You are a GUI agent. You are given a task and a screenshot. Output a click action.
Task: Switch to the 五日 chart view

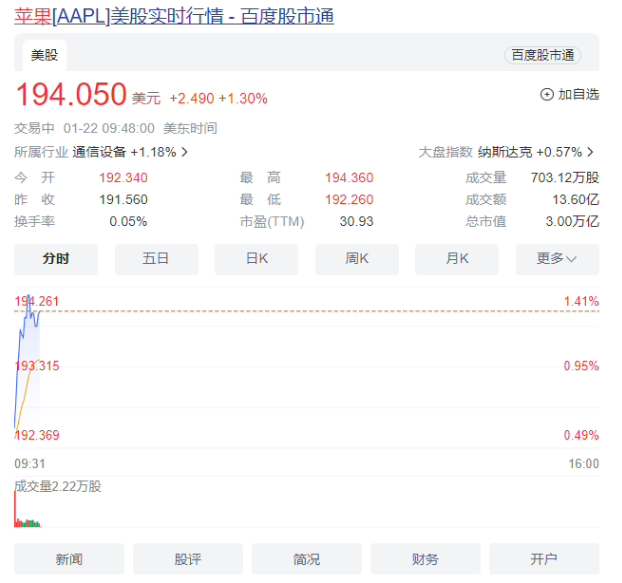156,259
